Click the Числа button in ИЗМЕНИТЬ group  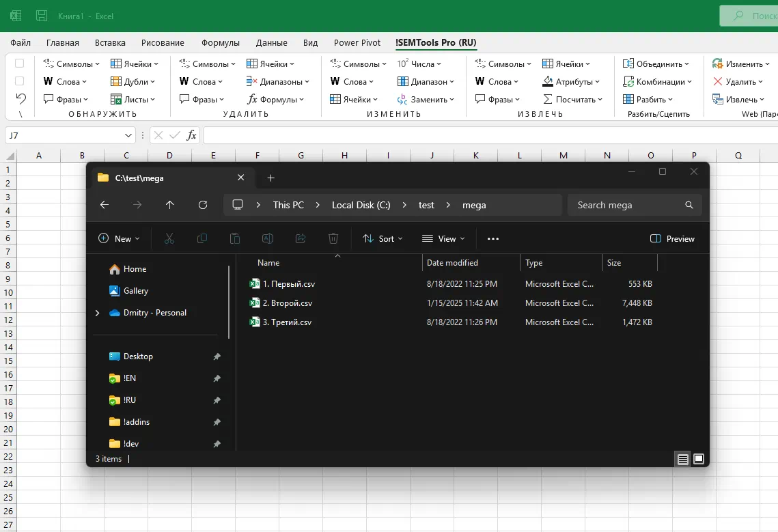(419, 64)
